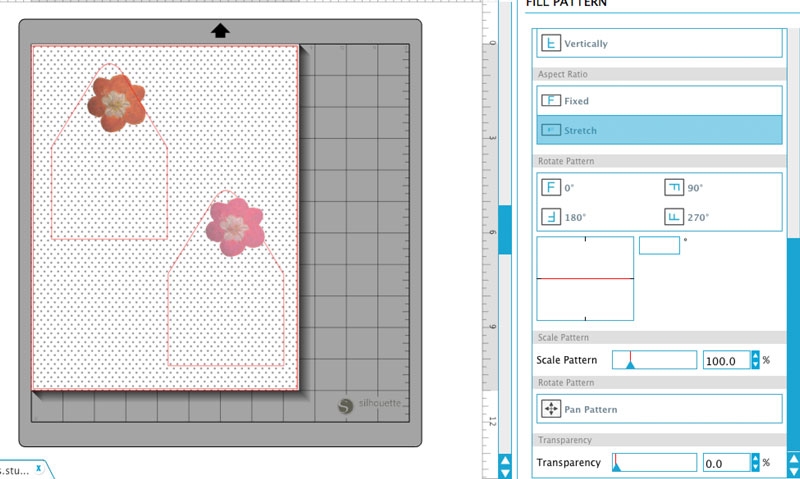Rotate pattern to 270 degrees icon
Viewport: 800px width, 479px height.
pos(673,217)
